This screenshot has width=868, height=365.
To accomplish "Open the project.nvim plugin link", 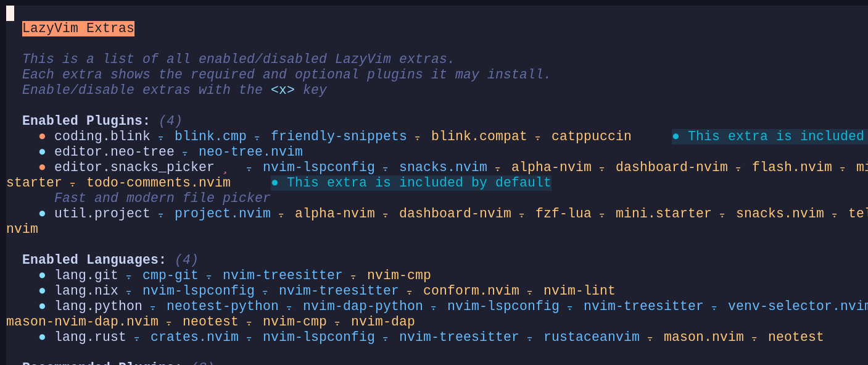I will point(222,214).
